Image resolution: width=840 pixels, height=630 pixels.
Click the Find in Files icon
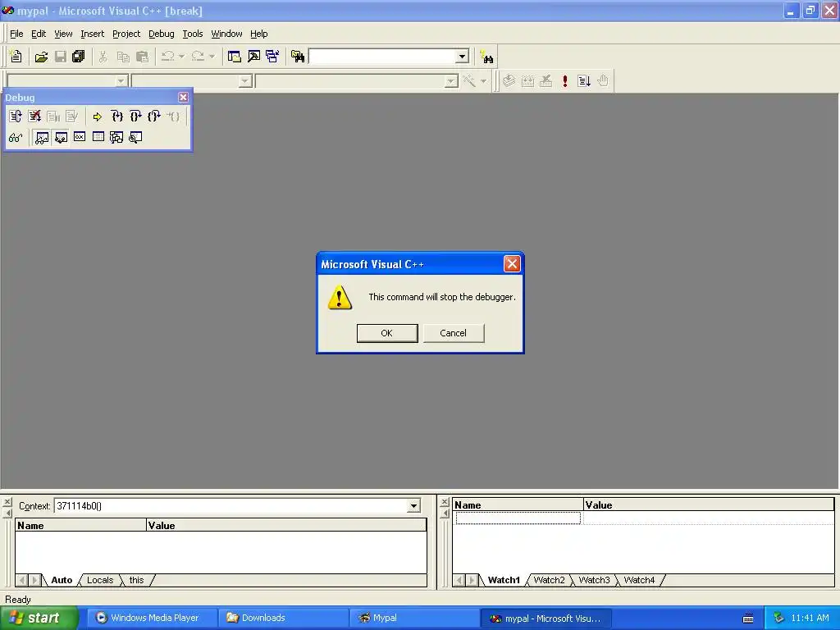coord(297,57)
